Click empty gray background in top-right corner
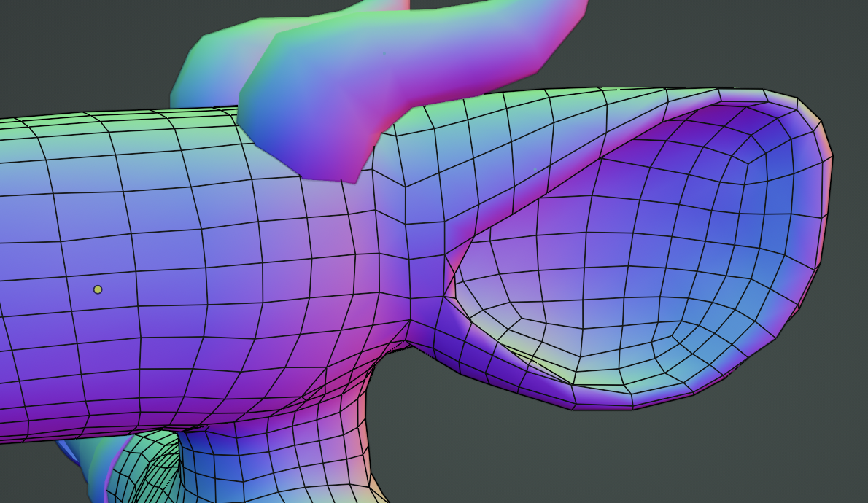The image size is (868, 503). click(729, 36)
